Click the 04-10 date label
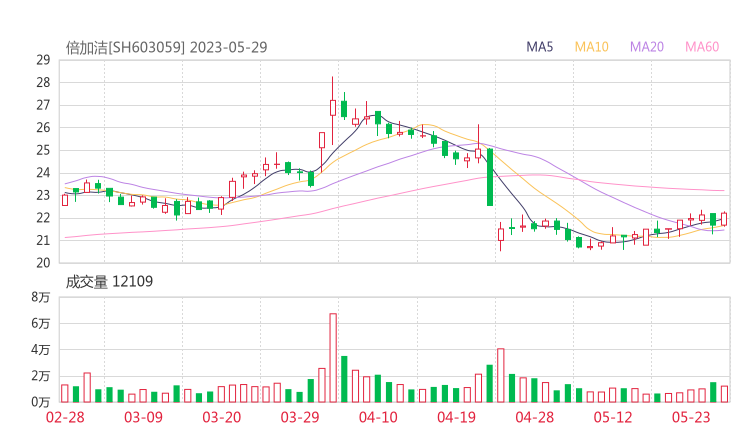Viewport: 740px width, 440px height. 378,417
